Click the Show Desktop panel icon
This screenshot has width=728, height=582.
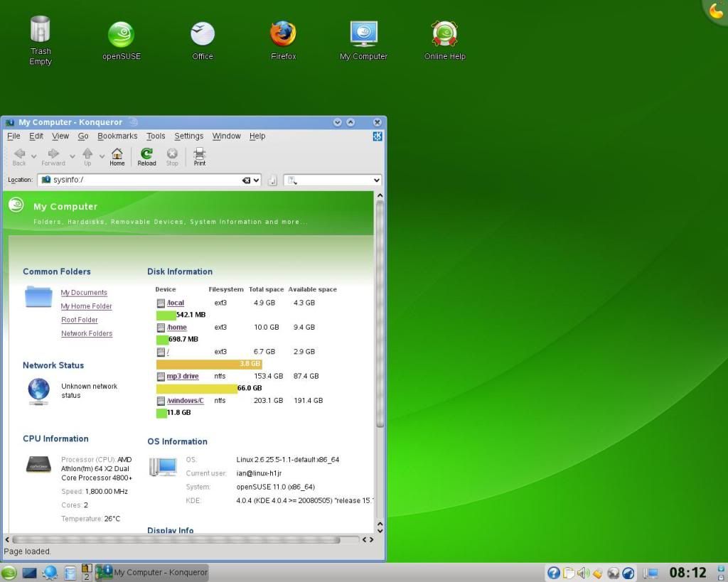(29, 573)
